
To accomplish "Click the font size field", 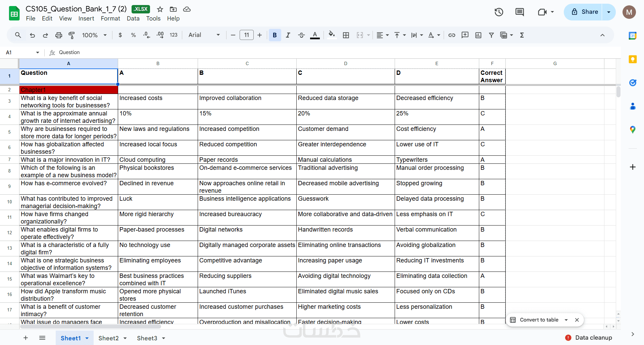I will click(x=247, y=35).
